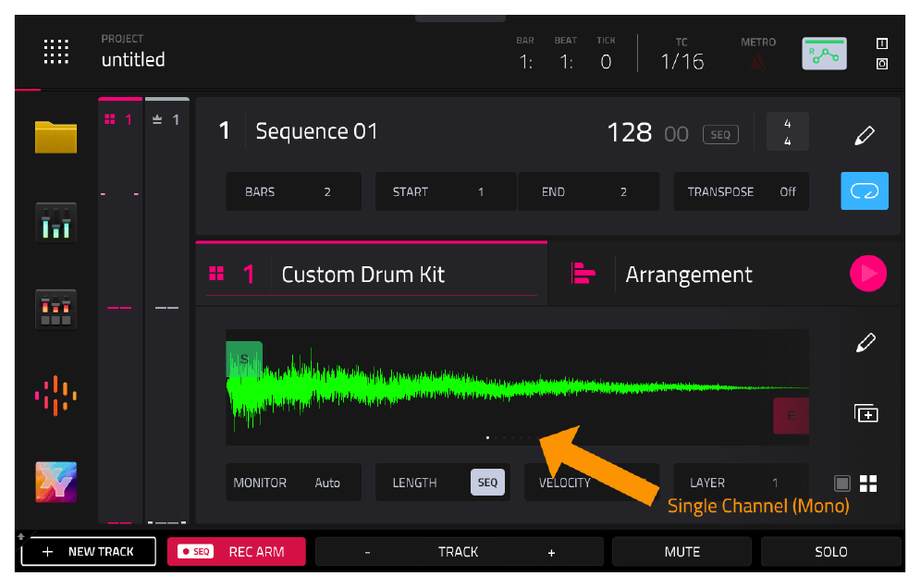
Task: Select the second track strip tab
Action: 166,120
